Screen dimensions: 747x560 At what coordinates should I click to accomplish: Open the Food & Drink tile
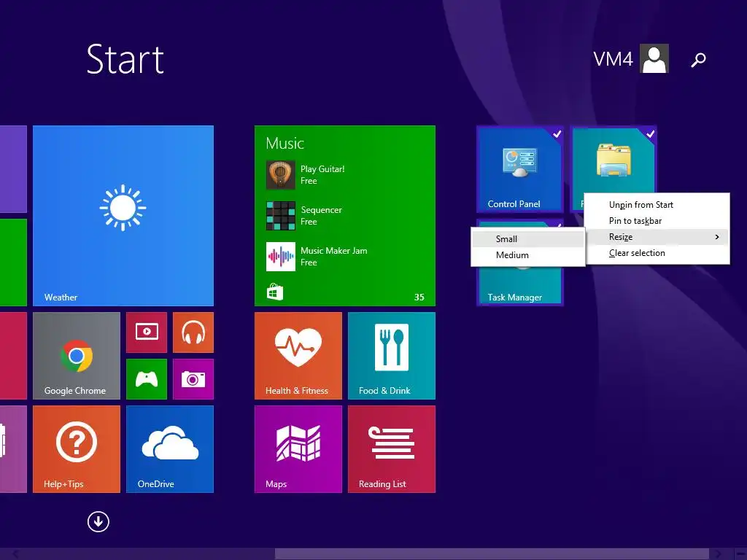click(392, 356)
